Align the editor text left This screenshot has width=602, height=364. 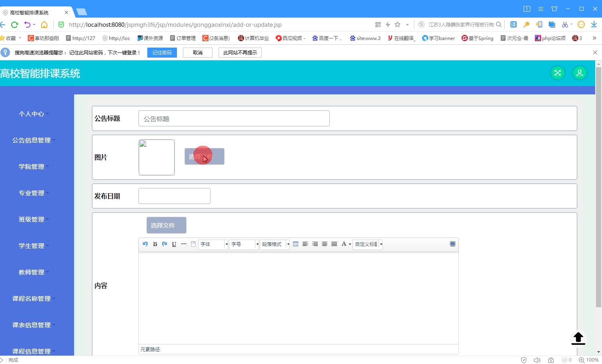305,244
